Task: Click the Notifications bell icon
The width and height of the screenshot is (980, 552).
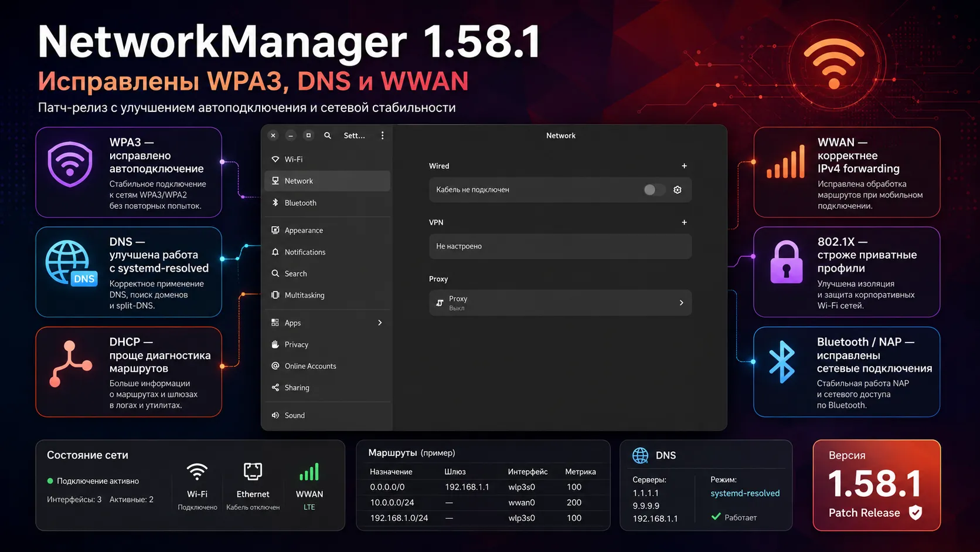Action: (275, 252)
